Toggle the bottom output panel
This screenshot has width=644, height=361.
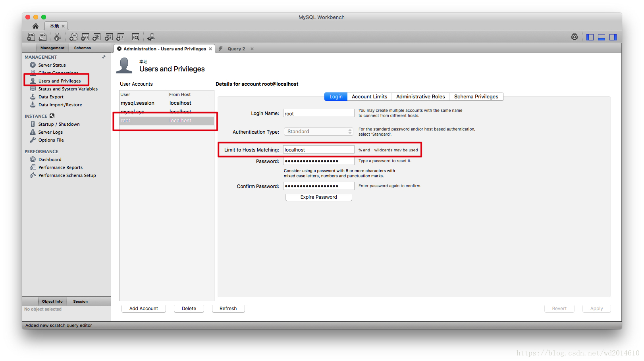[x=602, y=37]
